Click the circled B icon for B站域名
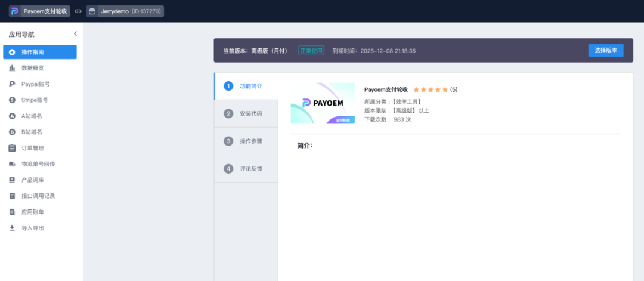The height and width of the screenshot is (281, 644). pyautogui.click(x=12, y=132)
